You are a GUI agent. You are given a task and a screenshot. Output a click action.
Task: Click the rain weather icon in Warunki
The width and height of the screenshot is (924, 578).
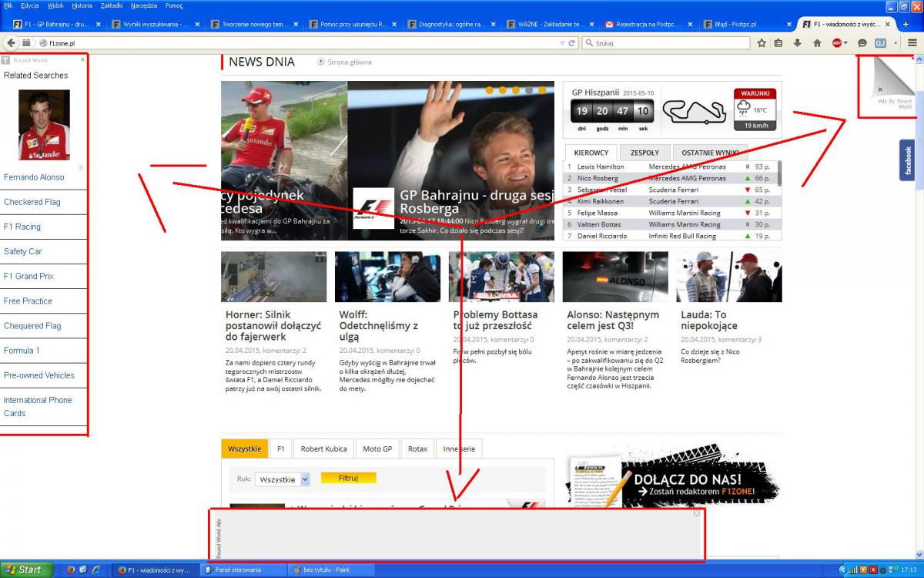[x=745, y=109]
